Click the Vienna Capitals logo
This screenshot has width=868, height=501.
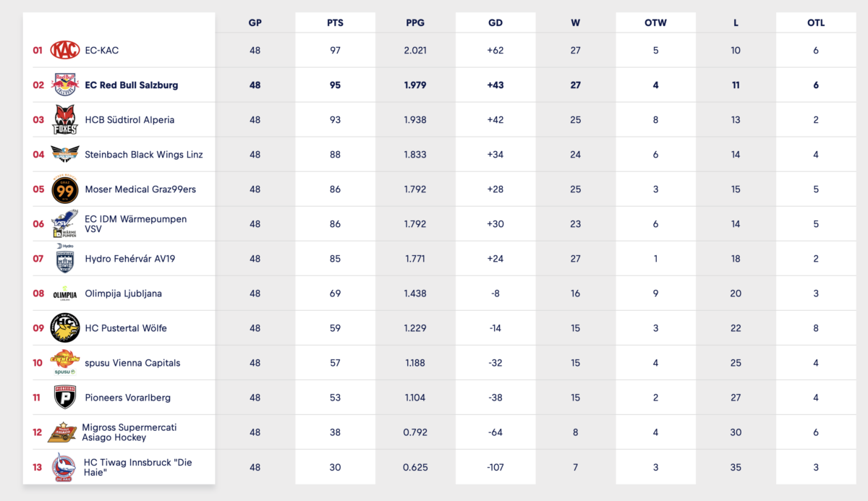64,362
